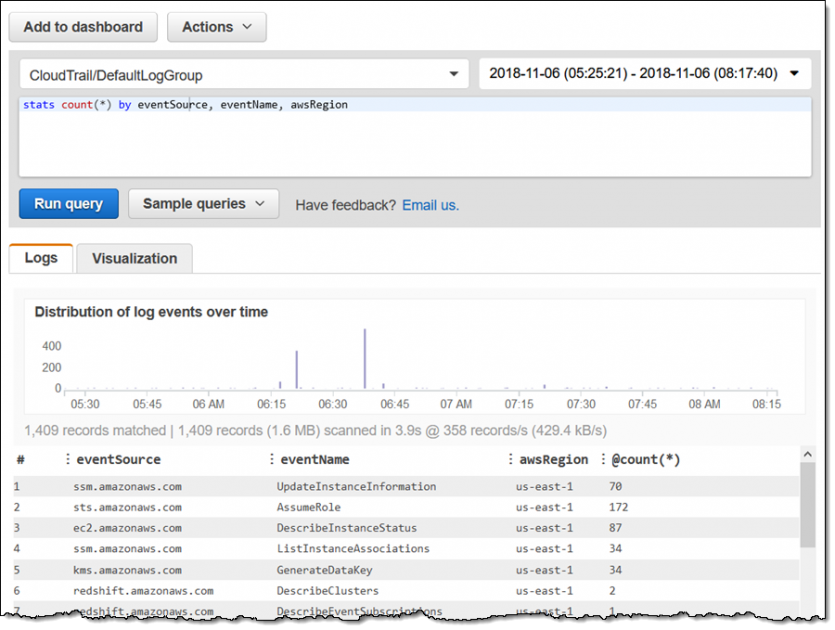Screen dimensions: 835x630
Task: Click the count value 70
Action: [x=615, y=486]
